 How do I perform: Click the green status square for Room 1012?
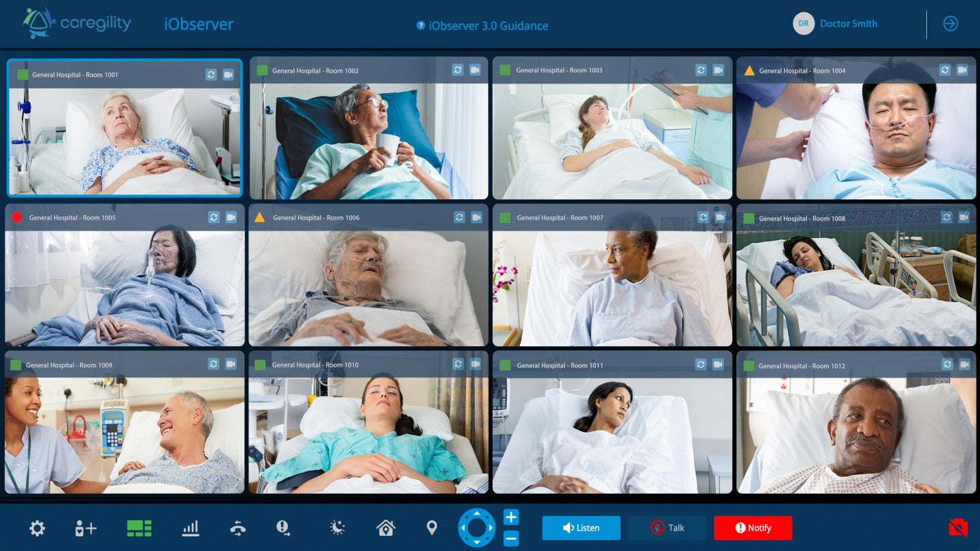(749, 366)
